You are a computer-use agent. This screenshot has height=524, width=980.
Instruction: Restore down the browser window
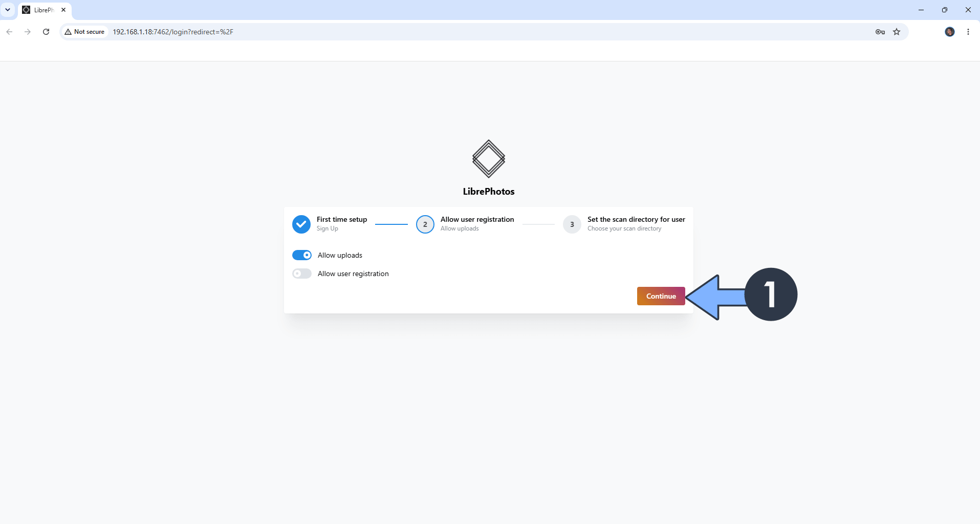945,10
